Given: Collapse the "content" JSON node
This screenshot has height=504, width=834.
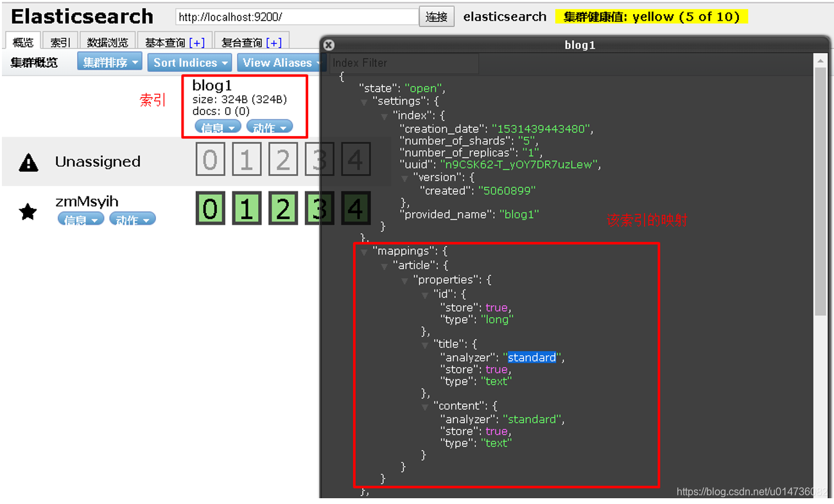Looking at the screenshot, I should coord(426,407).
